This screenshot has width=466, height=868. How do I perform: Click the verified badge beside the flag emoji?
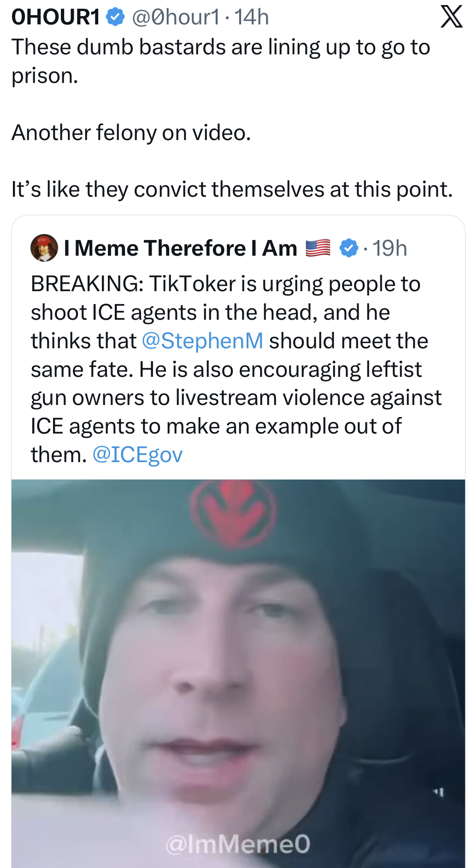[x=349, y=248]
